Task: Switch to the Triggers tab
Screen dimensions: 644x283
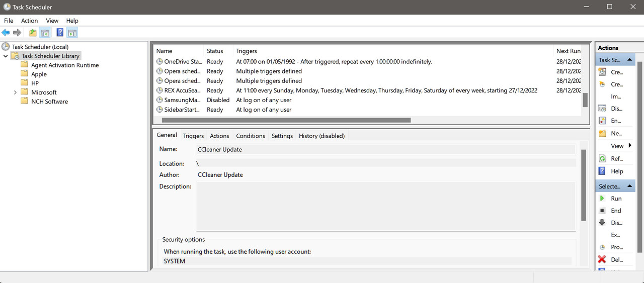Action: click(x=193, y=136)
